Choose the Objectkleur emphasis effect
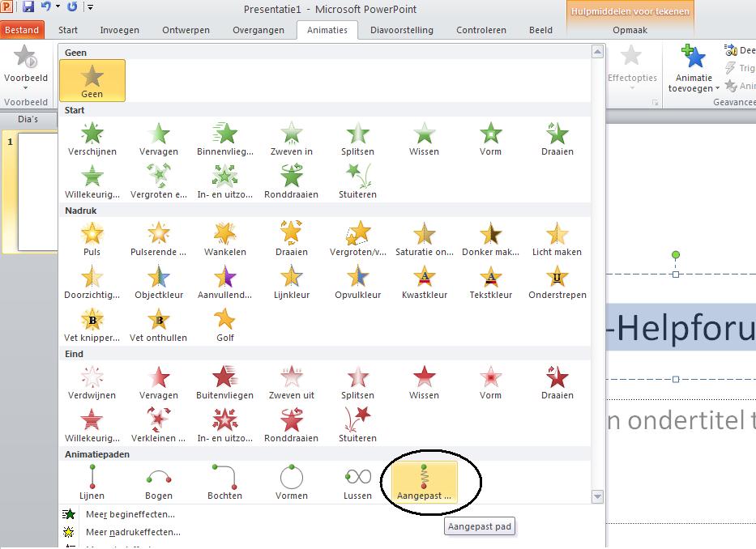Viewport: 756px width, 549px height. [159, 282]
